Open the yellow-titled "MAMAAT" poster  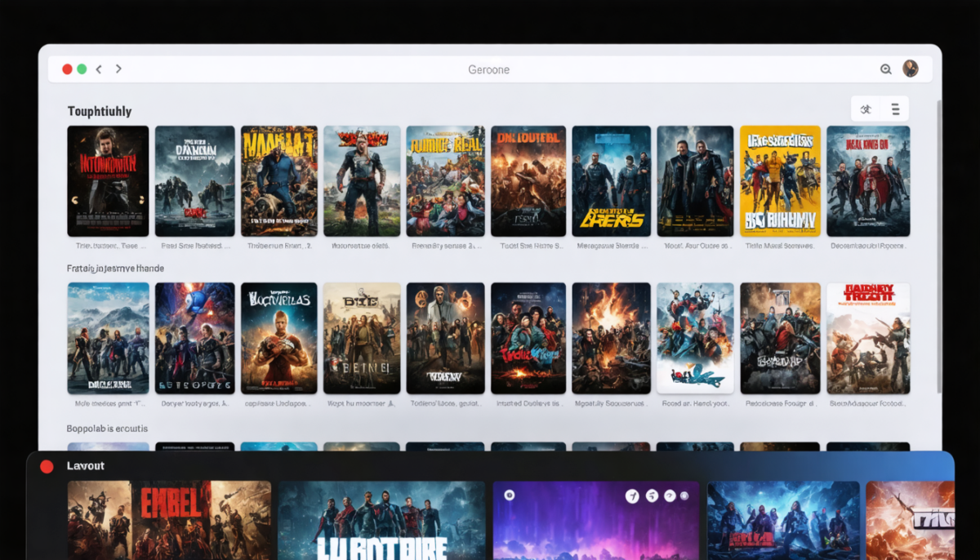coord(279,180)
